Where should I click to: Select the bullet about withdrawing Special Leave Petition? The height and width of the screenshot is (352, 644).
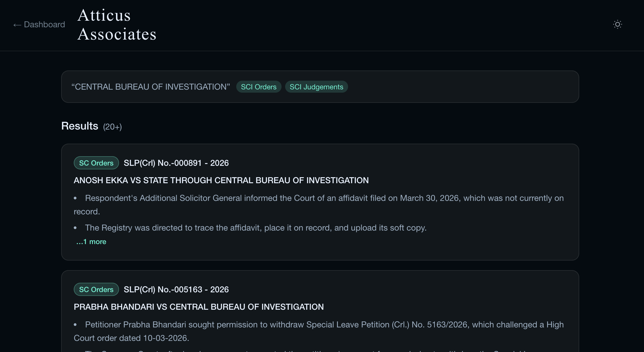click(x=324, y=325)
